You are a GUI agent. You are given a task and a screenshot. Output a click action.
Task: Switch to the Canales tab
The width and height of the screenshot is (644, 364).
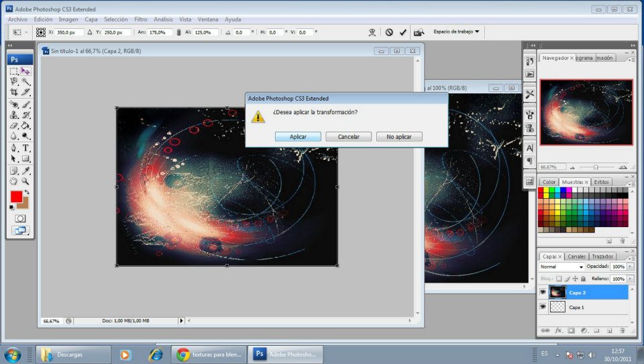(576, 257)
